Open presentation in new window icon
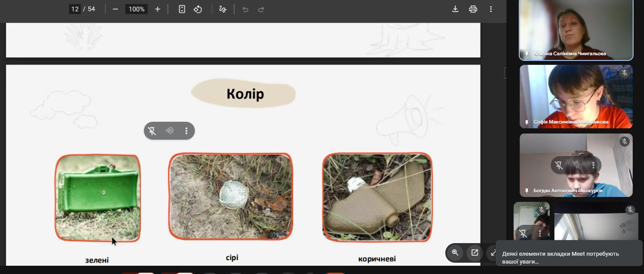The image size is (644, 274). click(474, 253)
